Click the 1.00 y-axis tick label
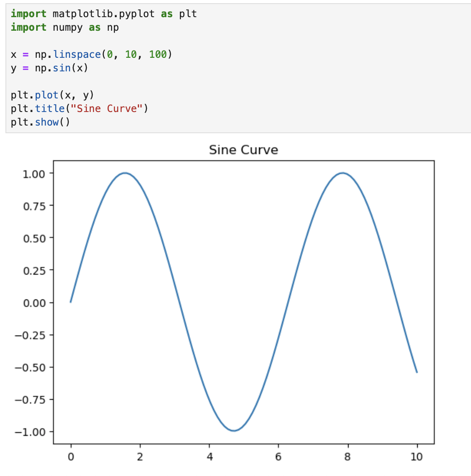471x476 pixels. click(33, 173)
